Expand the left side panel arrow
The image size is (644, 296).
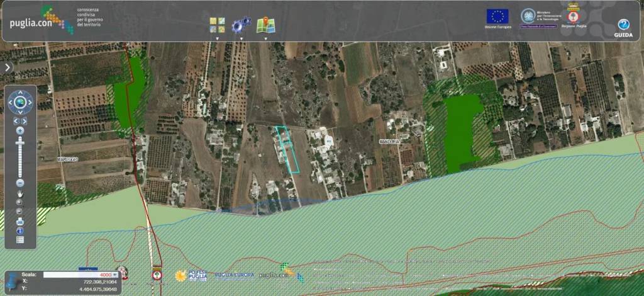coord(8,67)
